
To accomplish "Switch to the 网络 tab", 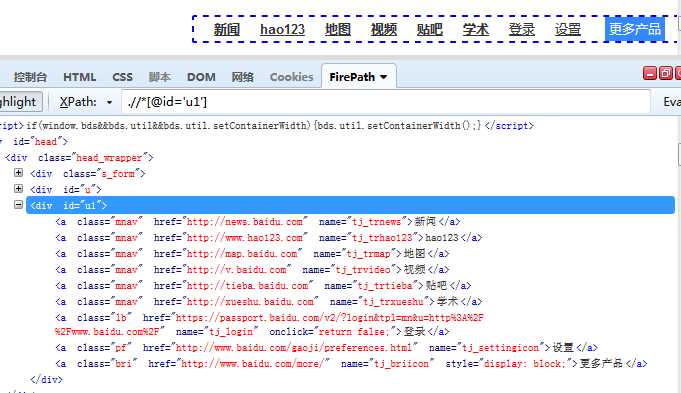I will 242,77.
